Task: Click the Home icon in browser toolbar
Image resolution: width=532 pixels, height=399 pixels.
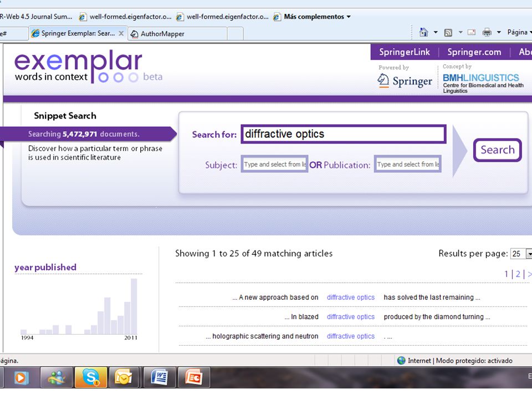Action: [423, 32]
